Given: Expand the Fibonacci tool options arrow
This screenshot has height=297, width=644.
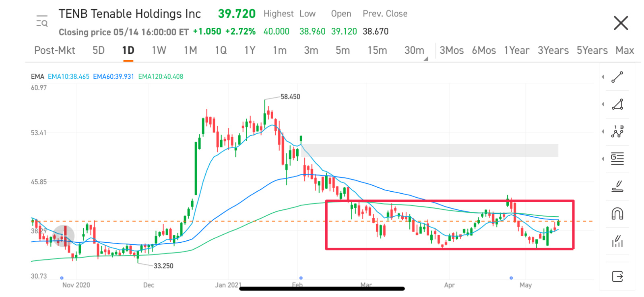Looking at the screenshot, I should (x=603, y=159).
